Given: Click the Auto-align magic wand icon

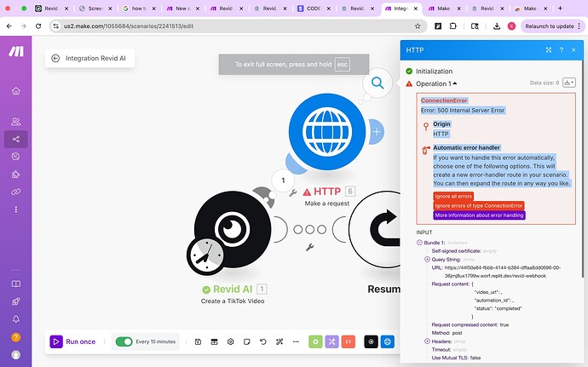Looking at the screenshot, I should pos(280,341).
